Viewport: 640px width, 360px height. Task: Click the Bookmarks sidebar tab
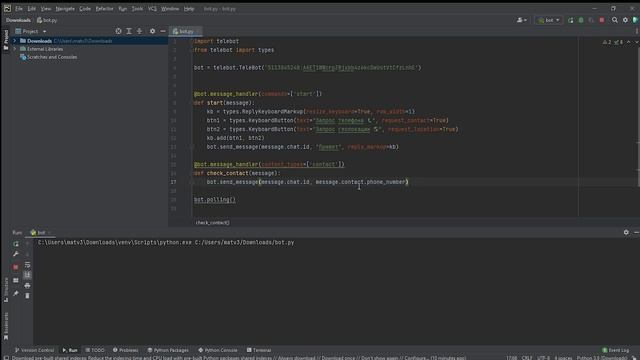pos(6,326)
